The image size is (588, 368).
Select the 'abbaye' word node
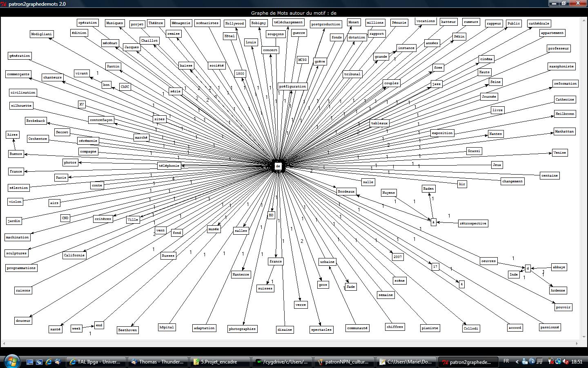tap(559, 267)
